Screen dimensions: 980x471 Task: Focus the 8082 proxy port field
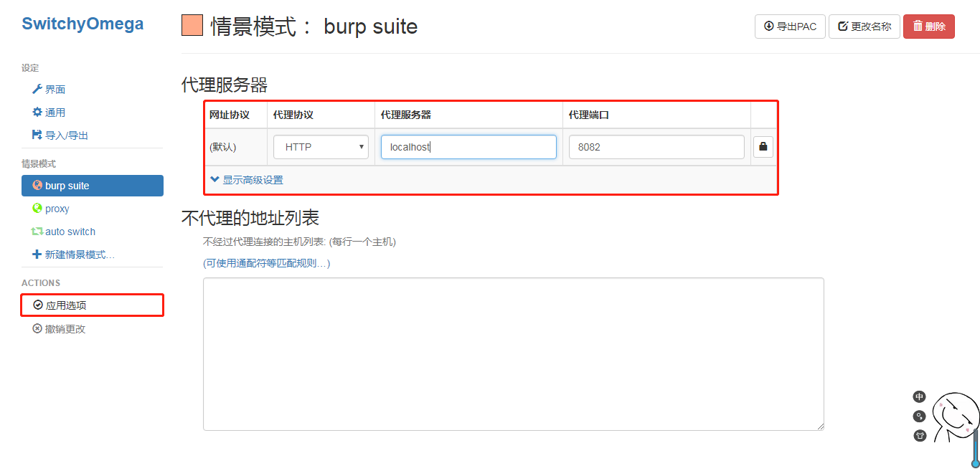(x=656, y=147)
